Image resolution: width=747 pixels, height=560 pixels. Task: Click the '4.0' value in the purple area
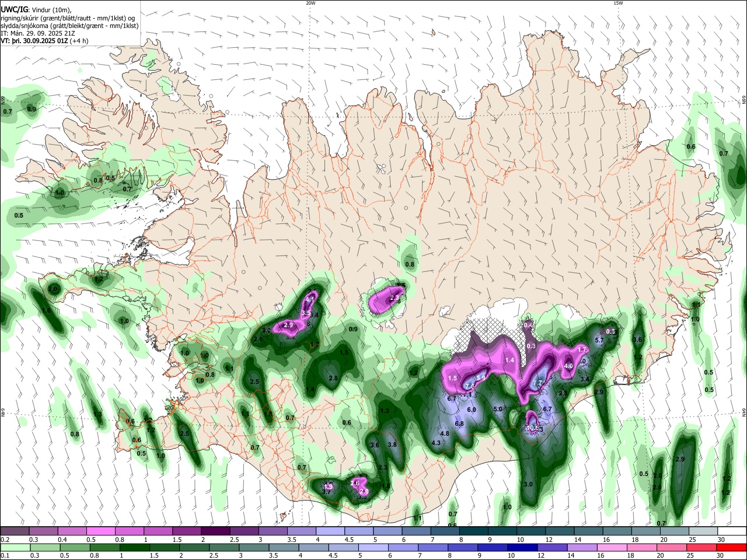click(568, 366)
